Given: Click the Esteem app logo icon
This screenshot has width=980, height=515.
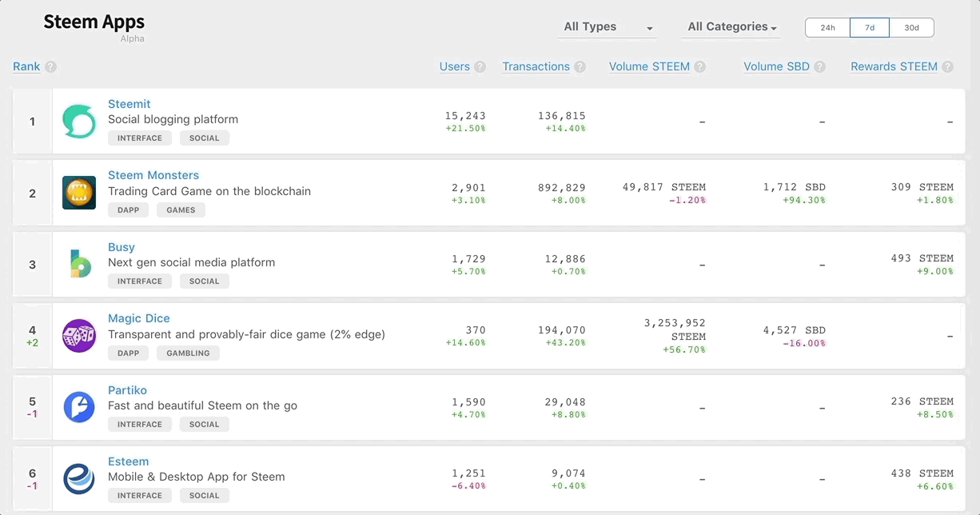Looking at the screenshot, I should click(x=79, y=478).
